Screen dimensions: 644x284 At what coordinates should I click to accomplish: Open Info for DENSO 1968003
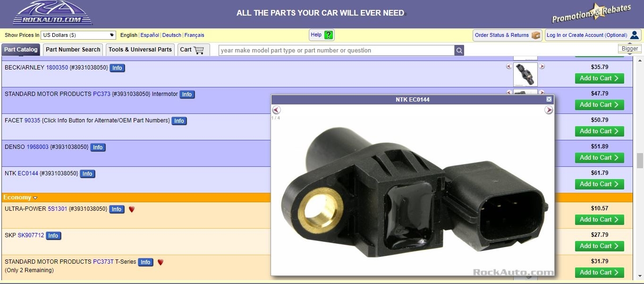tap(98, 147)
